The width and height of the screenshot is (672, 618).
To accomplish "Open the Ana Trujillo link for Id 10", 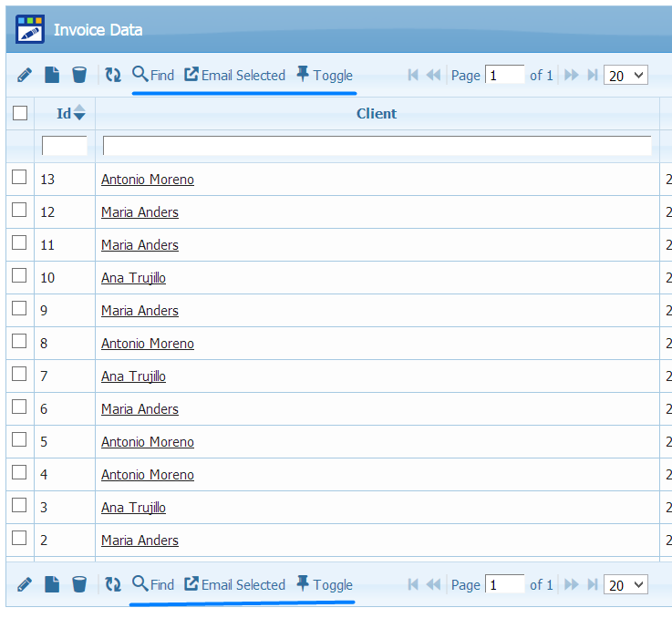I will (133, 278).
